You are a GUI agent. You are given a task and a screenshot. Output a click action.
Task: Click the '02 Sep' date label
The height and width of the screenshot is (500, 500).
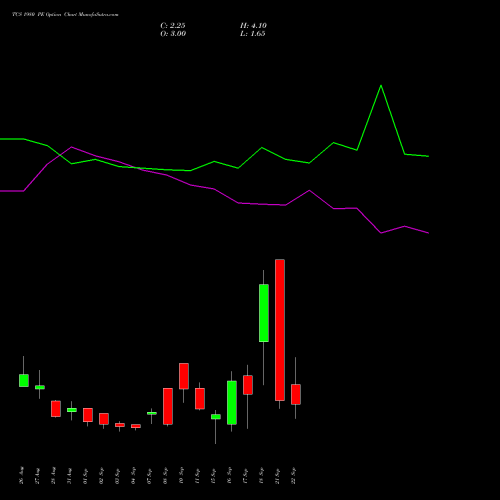tap(102, 475)
